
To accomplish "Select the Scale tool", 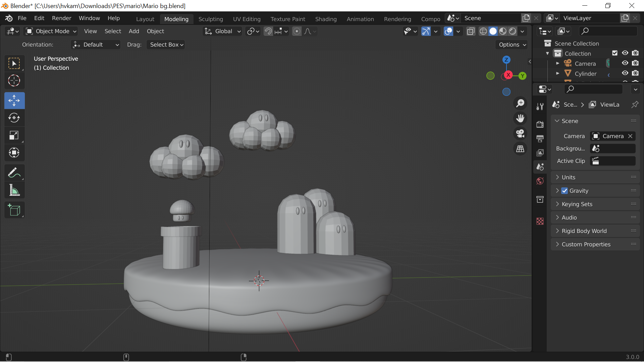I will (14, 135).
